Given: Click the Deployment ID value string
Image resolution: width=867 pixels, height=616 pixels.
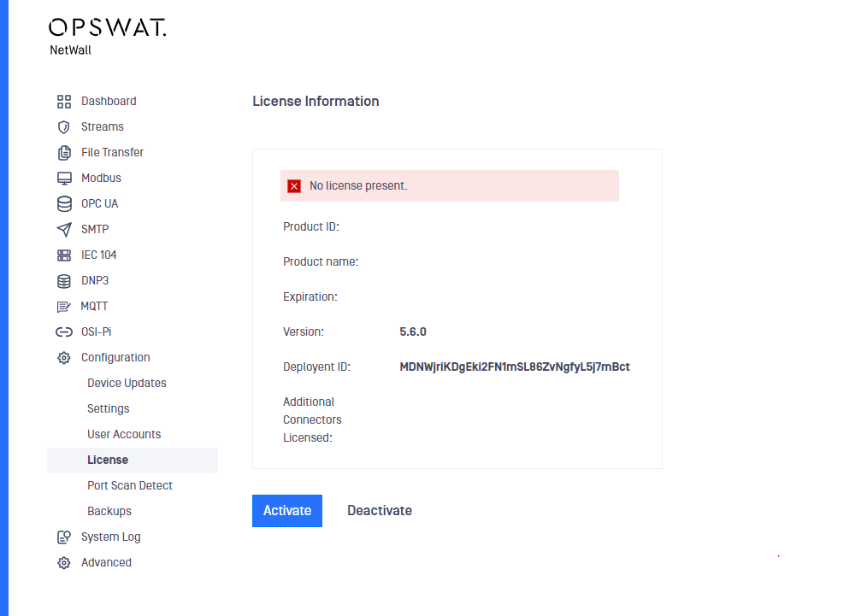Looking at the screenshot, I should (x=515, y=367).
